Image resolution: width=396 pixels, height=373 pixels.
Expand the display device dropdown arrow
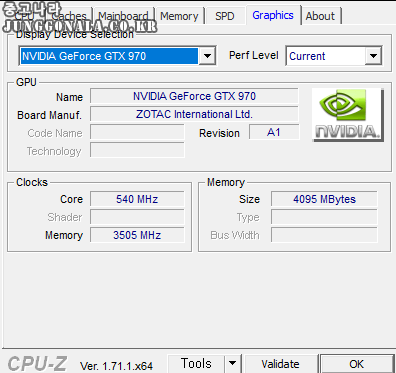click(207, 56)
